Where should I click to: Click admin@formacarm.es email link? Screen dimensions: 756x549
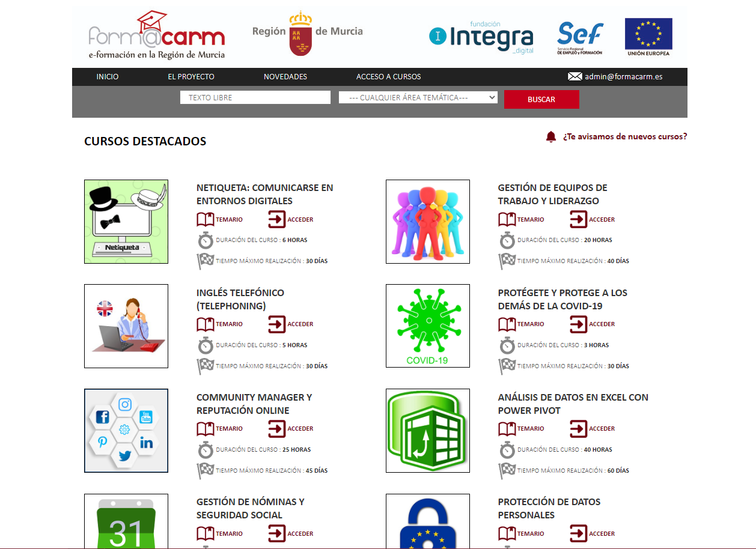pyautogui.click(x=624, y=77)
